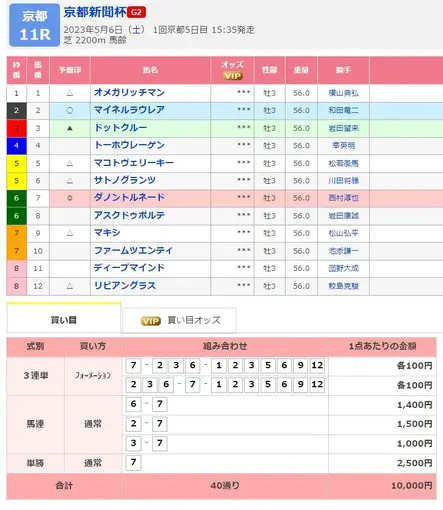Click the 馬連 bet type cell
This screenshot has height=510, width=443.
click(x=36, y=424)
